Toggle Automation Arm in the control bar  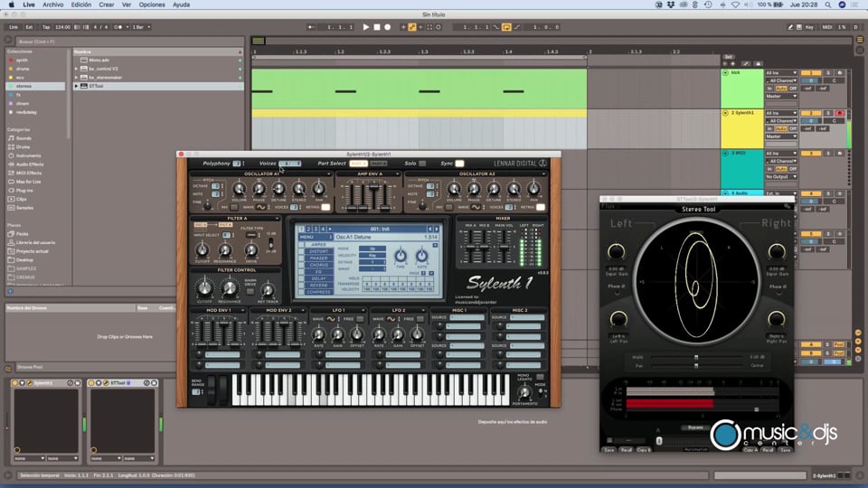tap(412, 27)
